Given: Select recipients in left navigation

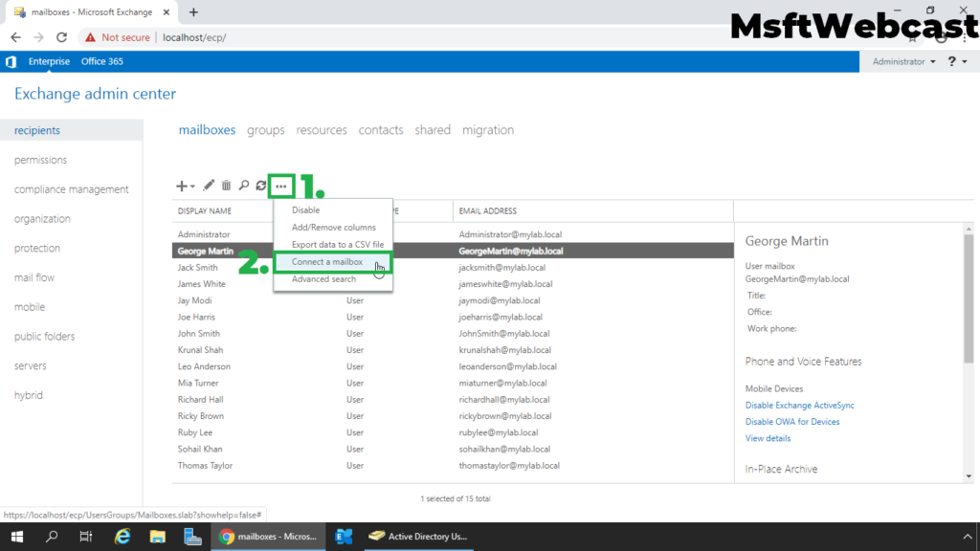Looking at the screenshot, I should (x=71, y=130).
